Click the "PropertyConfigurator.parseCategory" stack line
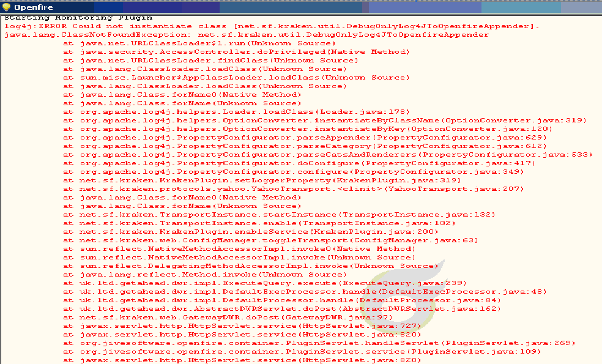Screen dimensions: 602x364 305,146
